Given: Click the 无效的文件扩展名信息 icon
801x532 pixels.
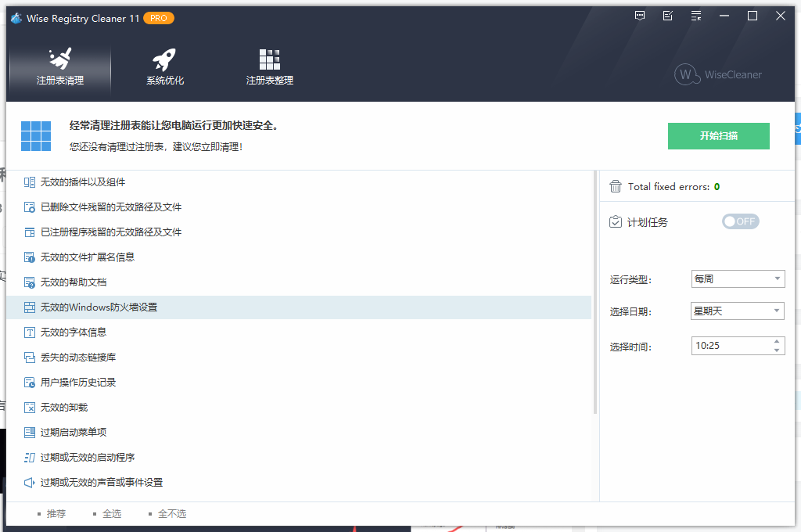Looking at the screenshot, I should [30, 257].
